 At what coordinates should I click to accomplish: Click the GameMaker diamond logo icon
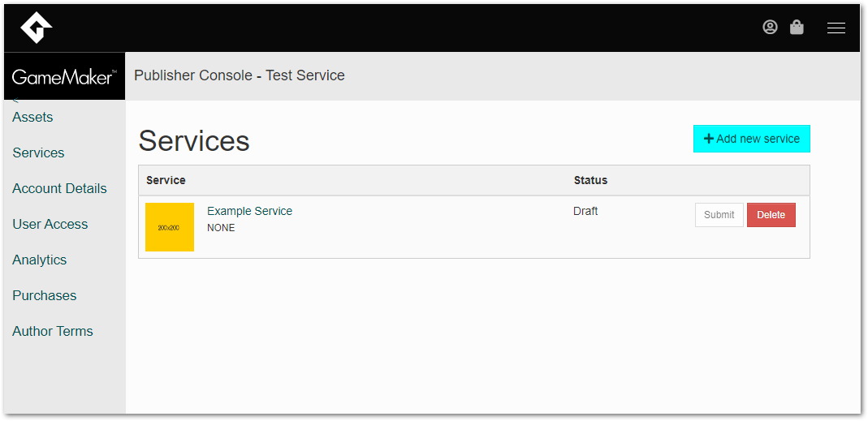[37, 28]
